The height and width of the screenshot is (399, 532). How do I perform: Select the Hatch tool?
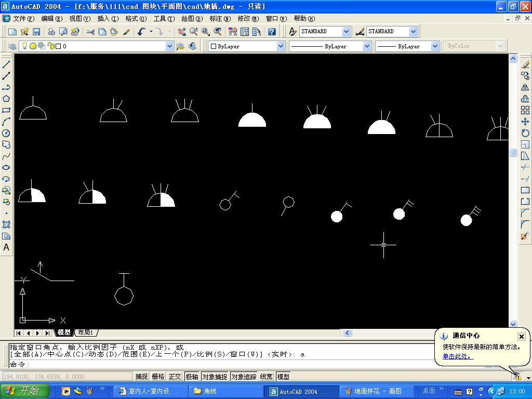pyautogui.click(x=6, y=224)
